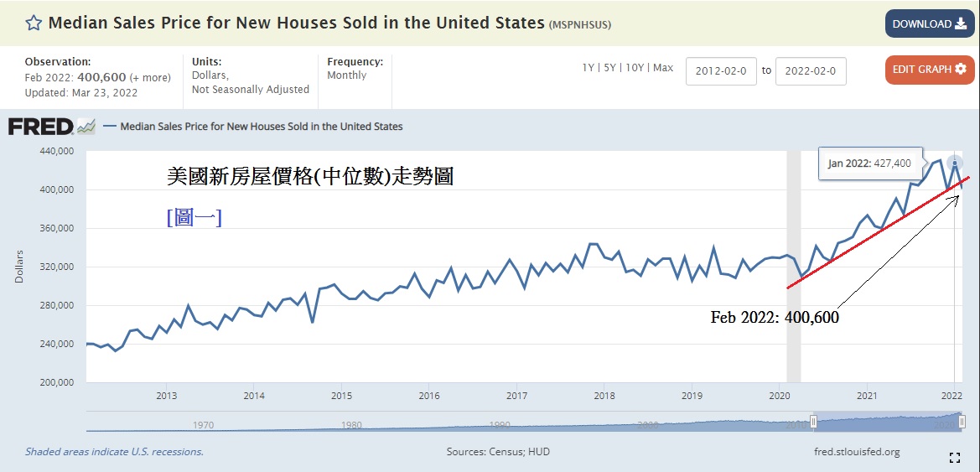Select the 5Y date range

tap(612, 68)
